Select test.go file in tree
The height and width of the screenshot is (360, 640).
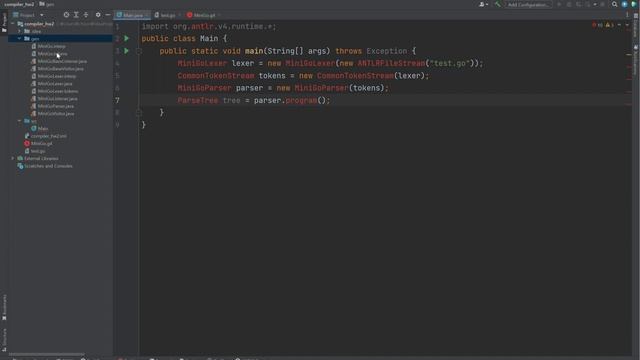coord(35,151)
